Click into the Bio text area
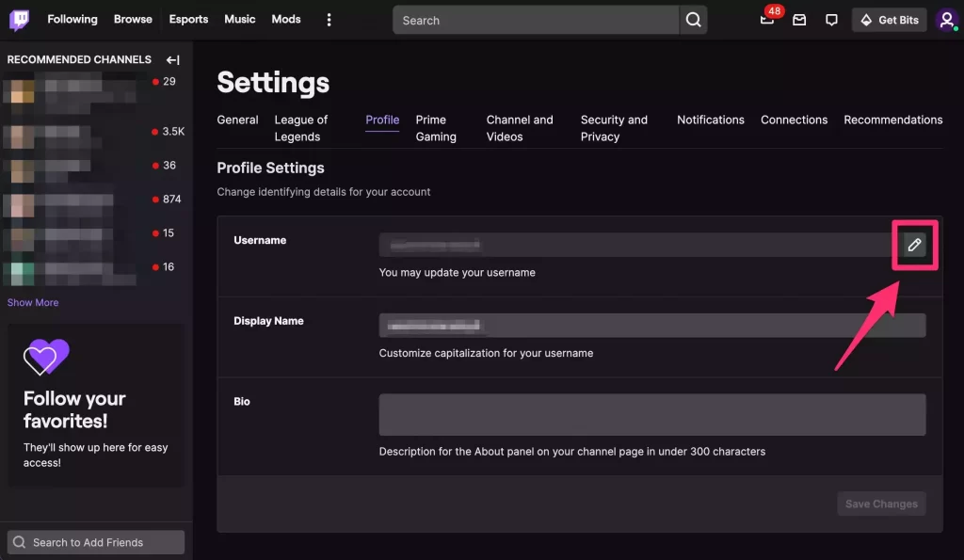964x560 pixels. pyautogui.click(x=651, y=414)
